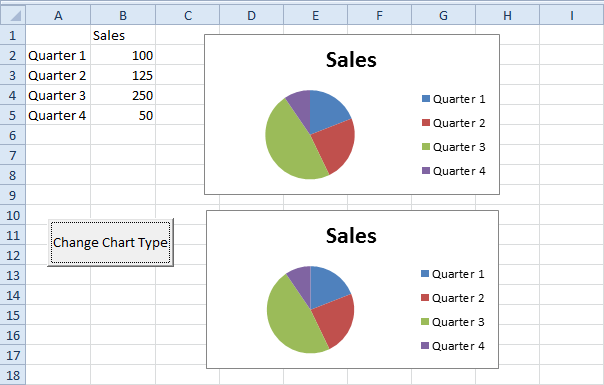Select column B header
The image size is (604, 385).
pos(123,15)
